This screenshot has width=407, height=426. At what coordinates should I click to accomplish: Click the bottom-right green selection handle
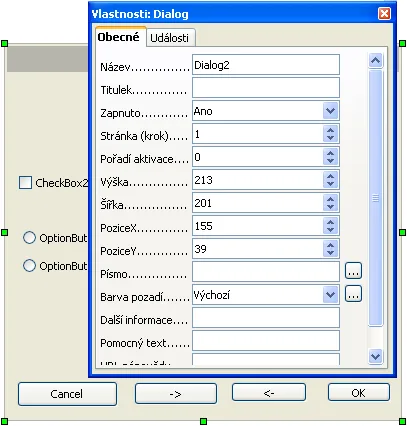point(402,421)
